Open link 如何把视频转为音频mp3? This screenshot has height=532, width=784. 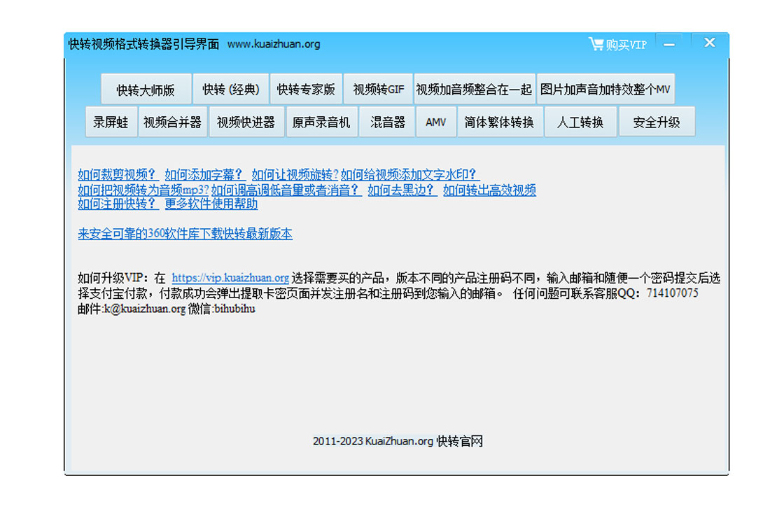point(143,190)
